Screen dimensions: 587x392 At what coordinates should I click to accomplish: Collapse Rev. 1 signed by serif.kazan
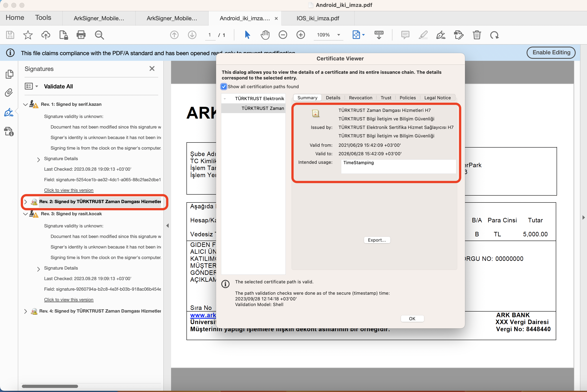[x=25, y=105]
